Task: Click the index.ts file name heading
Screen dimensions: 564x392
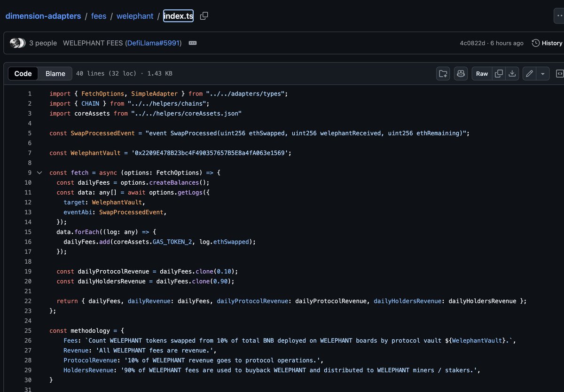Action: coord(178,16)
